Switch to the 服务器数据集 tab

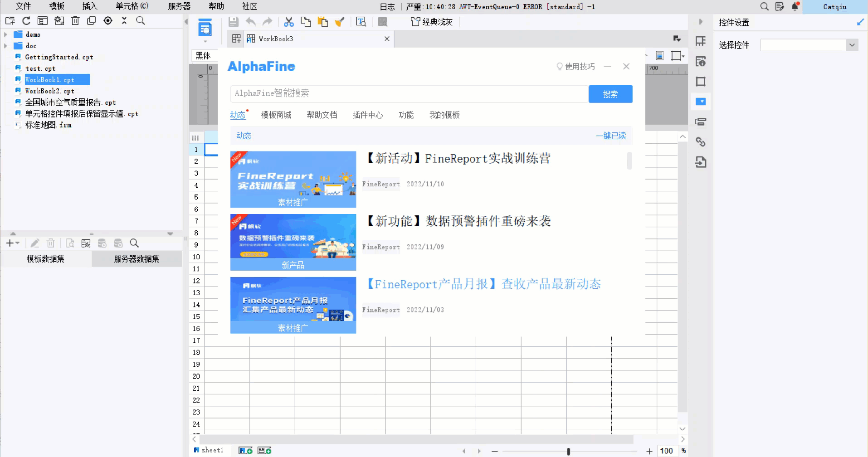point(137,259)
